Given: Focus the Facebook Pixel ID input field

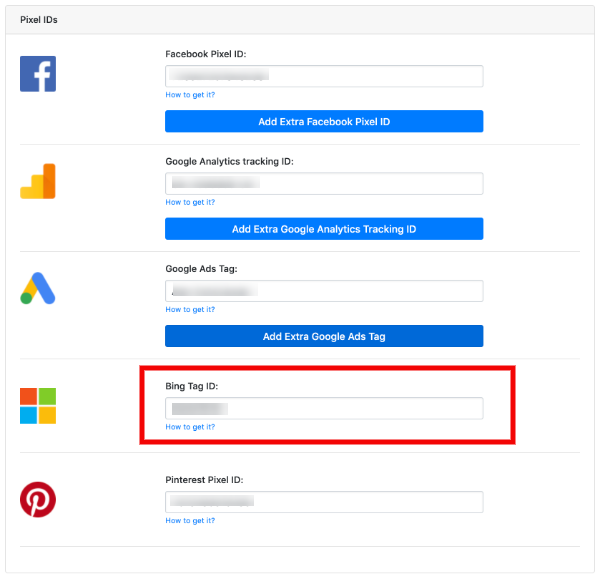Looking at the screenshot, I should [324, 76].
